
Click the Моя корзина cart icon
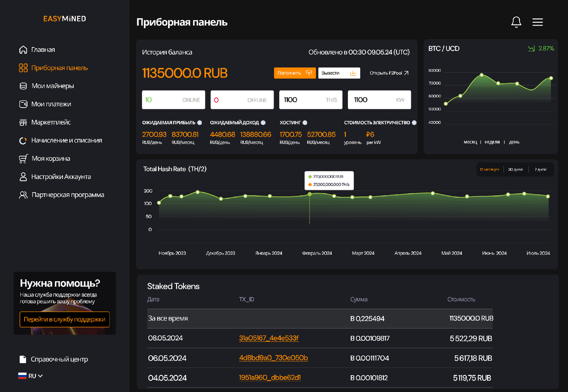pos(23,159)
